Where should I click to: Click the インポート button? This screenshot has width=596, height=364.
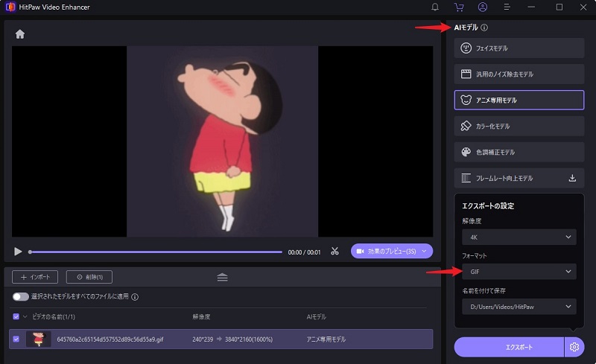[x=35, y=277]
